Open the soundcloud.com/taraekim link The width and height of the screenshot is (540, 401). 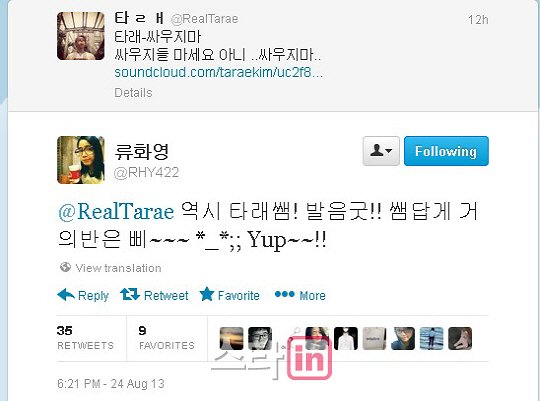(x=219, y=72)
